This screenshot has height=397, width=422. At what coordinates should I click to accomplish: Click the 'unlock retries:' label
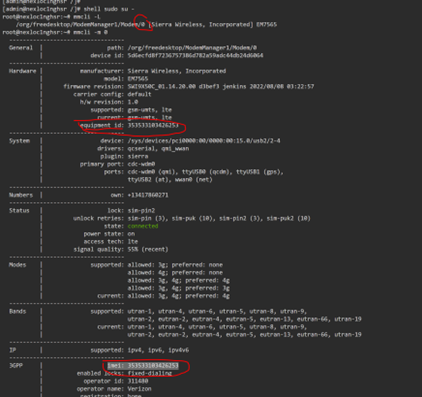[x=99, y=219]
